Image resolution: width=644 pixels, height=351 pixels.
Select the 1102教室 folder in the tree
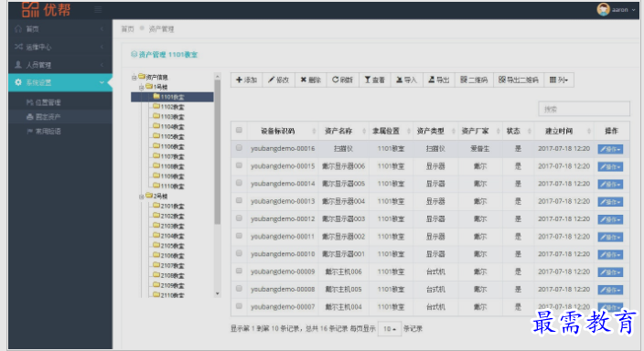click(x=169, y=107)
